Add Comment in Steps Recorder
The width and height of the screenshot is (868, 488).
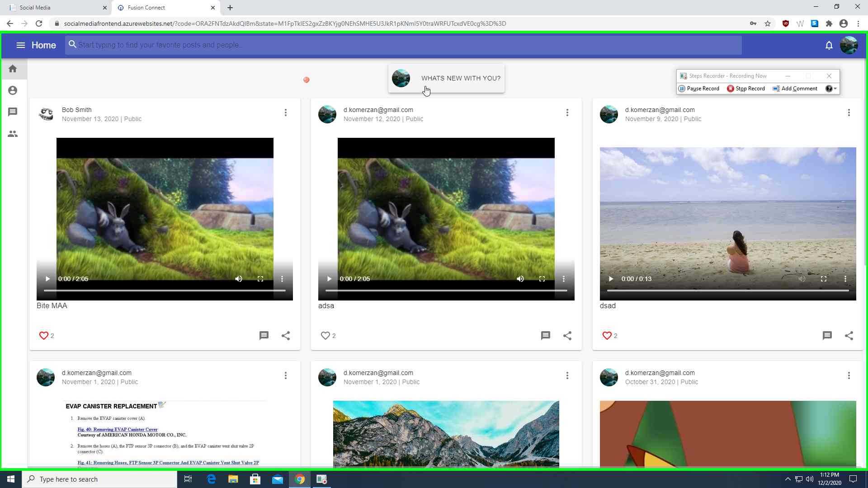(795, 89)
